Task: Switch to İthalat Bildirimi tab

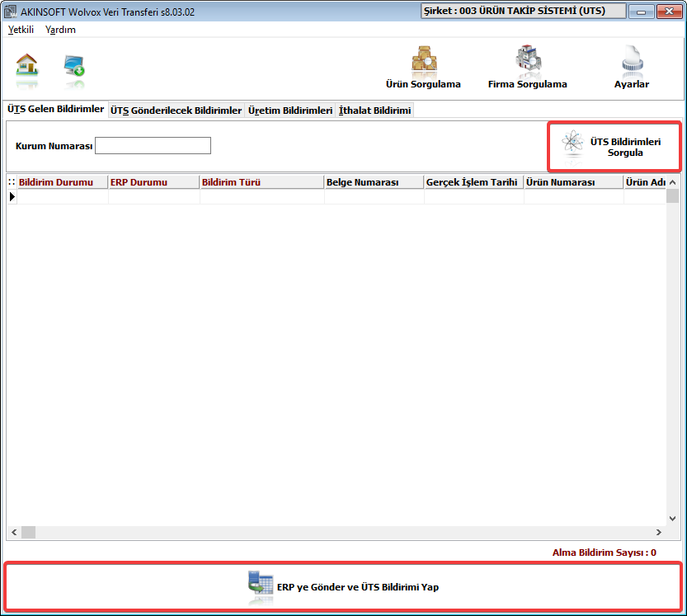Action: 374,111
